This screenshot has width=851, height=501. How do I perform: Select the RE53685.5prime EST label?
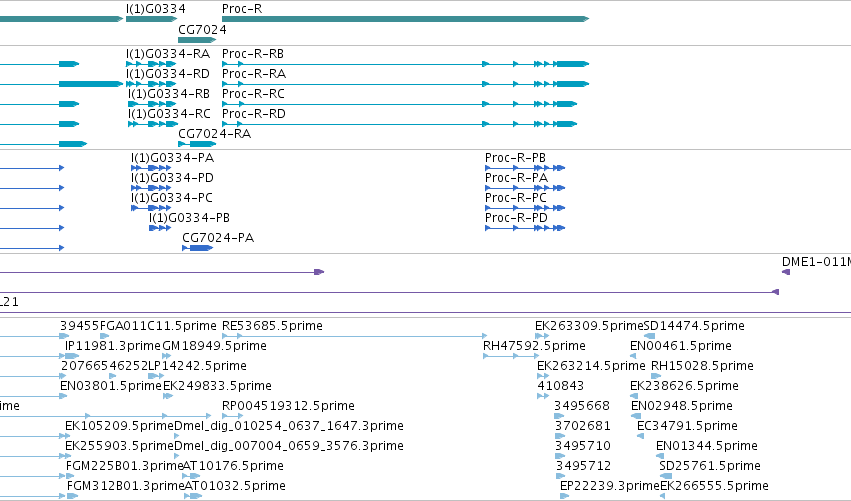point(272,326)
